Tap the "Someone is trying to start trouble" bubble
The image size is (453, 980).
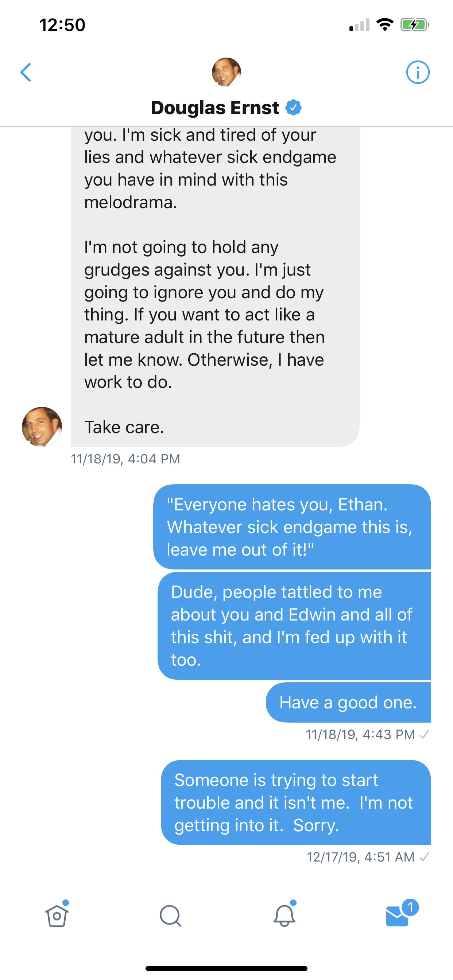click(296, 802)
